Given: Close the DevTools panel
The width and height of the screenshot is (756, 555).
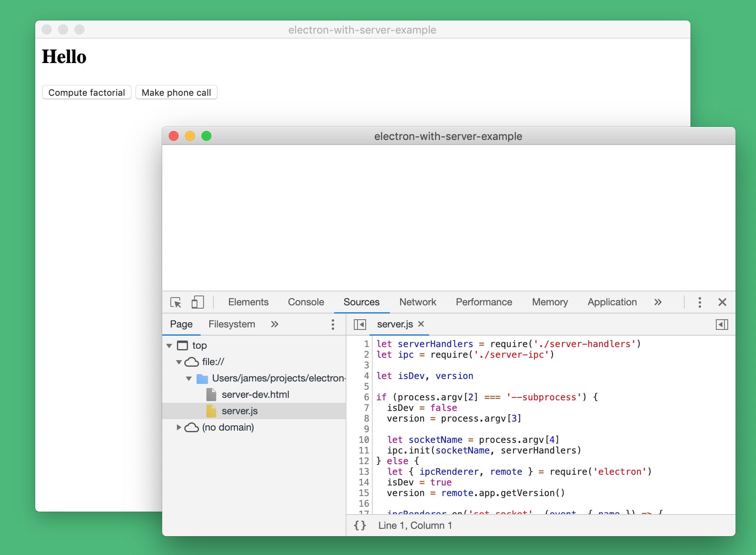Looking at the screenshot, I should pyautogui.click(x=722, y=302).
